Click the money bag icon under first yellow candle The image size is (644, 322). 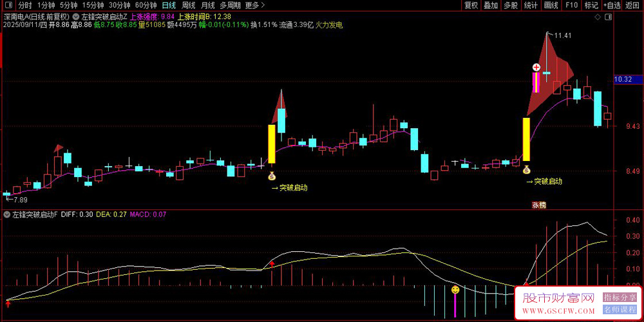click(272, 176)
